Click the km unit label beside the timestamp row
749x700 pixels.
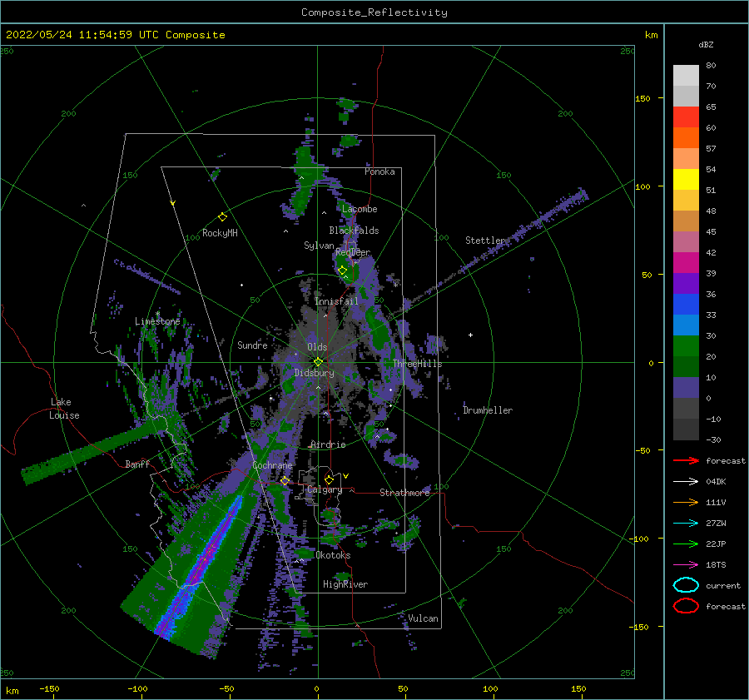tap(651, 35)
